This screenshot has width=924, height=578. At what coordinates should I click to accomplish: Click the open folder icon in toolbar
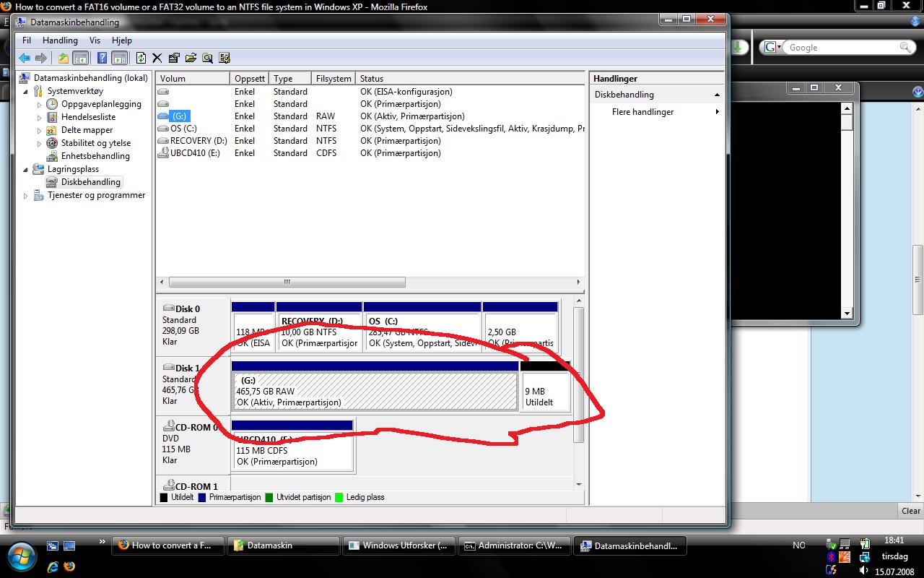pyautogui.click(x=191, y=58)
